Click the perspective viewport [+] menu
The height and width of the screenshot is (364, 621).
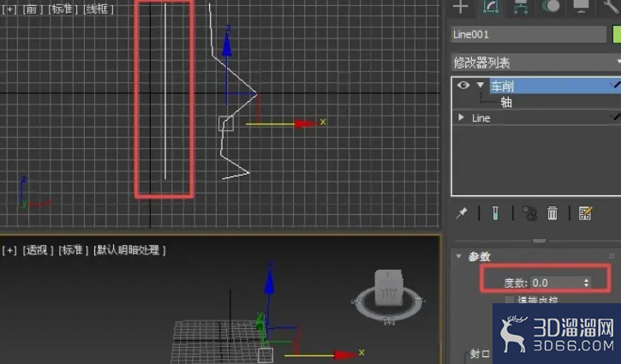pos(9,250)
